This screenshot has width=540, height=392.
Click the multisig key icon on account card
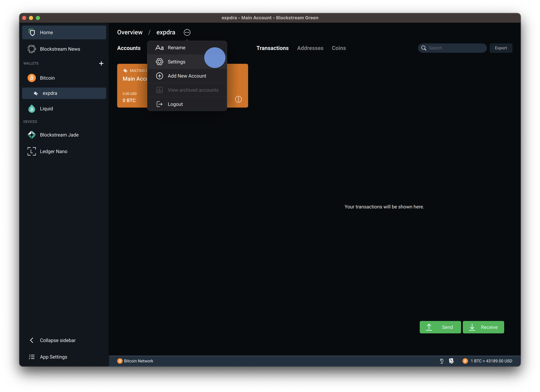[125, 71]
